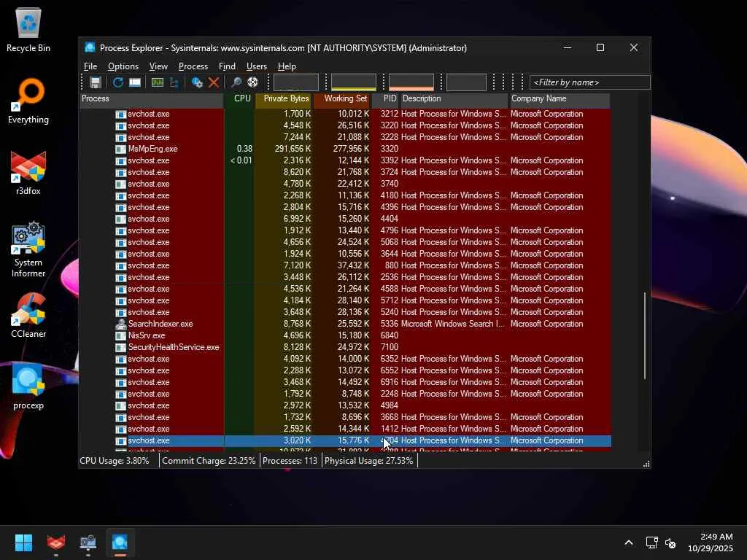Click PID 7100 cell
The image size is (747, 560).
point(390,347)
